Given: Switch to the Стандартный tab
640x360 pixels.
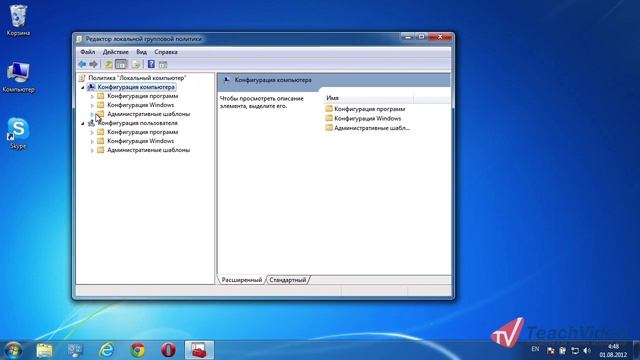Looking at the screenshot, I should [287, 280].
